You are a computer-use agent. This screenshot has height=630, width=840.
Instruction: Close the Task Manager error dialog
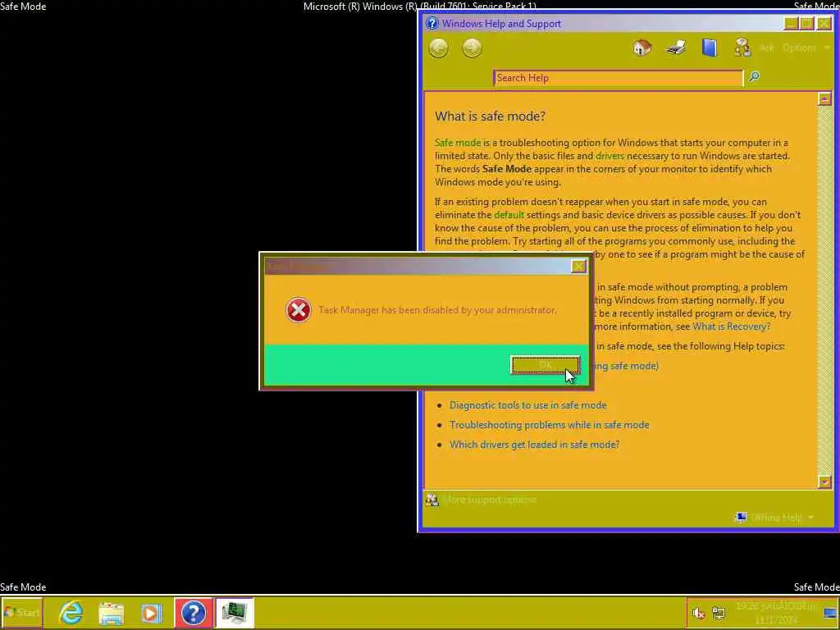point(578,267)
